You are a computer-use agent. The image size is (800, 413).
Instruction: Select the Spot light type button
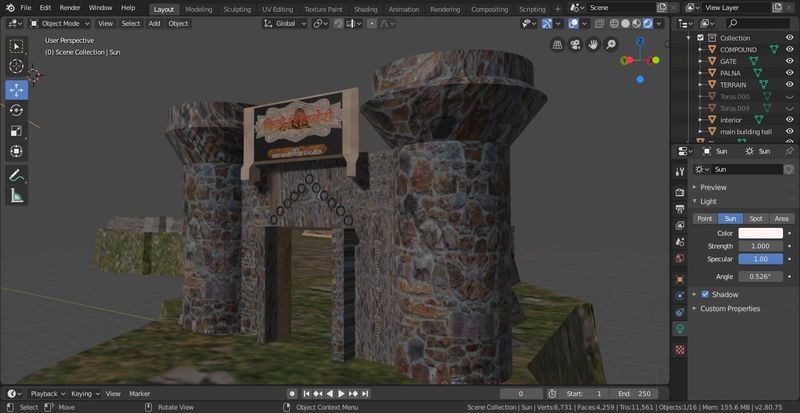tap(756, 218)
